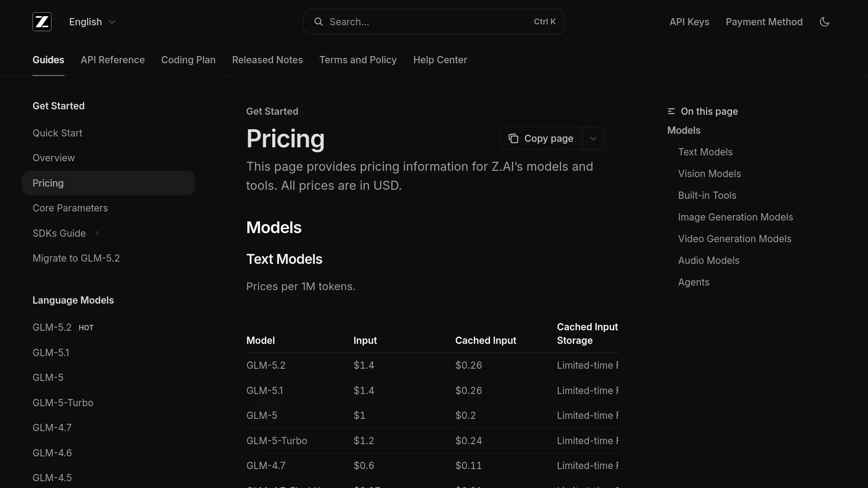The image size is (868, 488).
Task: Open Overview in sidebar
Action: point(108,158)
